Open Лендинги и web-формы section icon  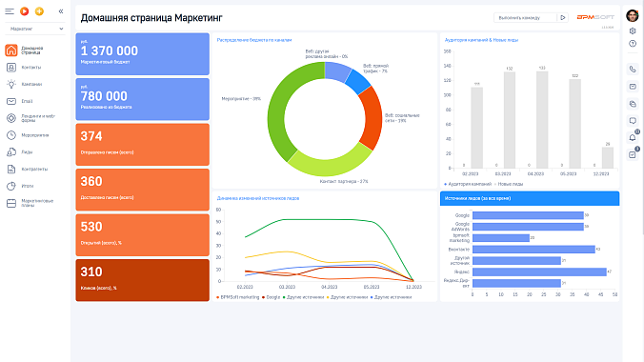[11, 118]
